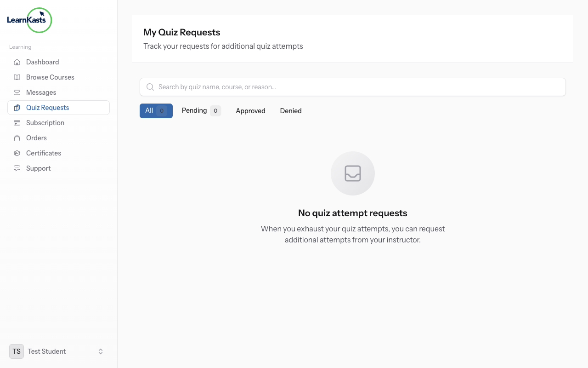Select Dashboard from the Learning menu

42,62
